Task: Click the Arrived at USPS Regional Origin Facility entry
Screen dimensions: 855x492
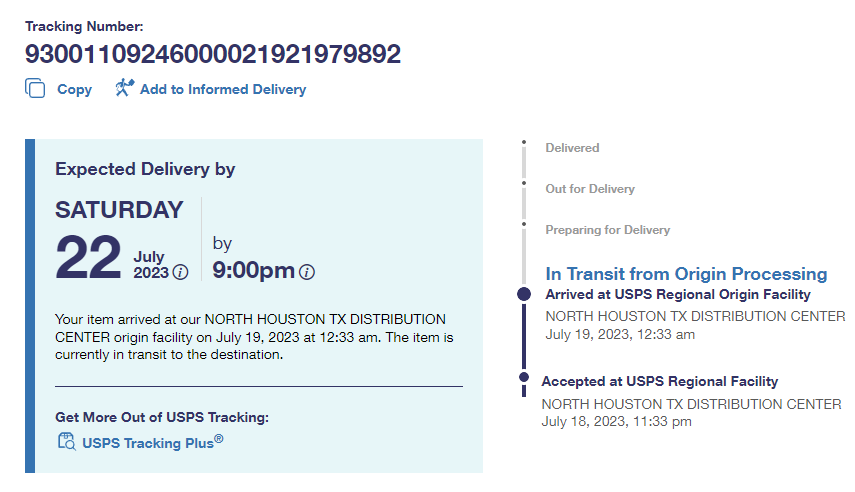Action: (x=677, y=294)
